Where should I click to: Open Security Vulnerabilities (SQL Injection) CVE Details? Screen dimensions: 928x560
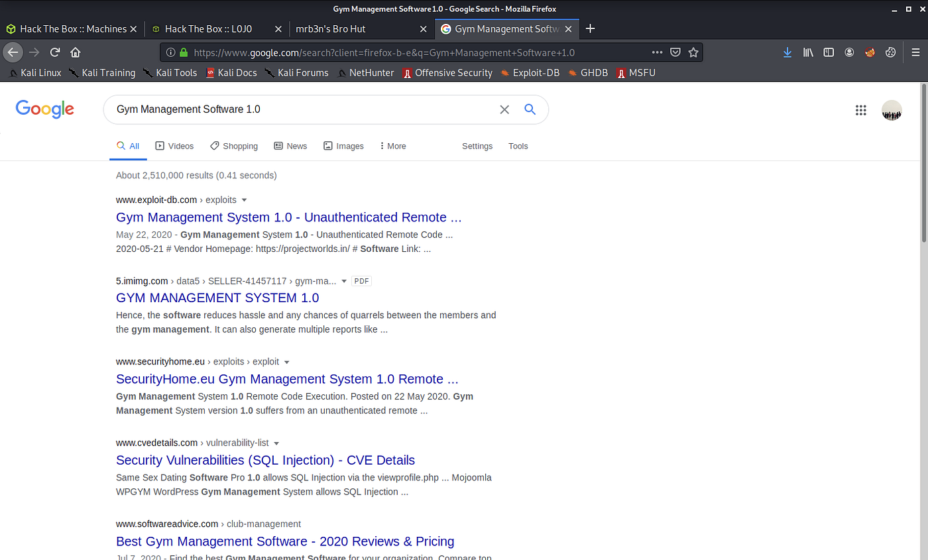(x=265, y=460)
